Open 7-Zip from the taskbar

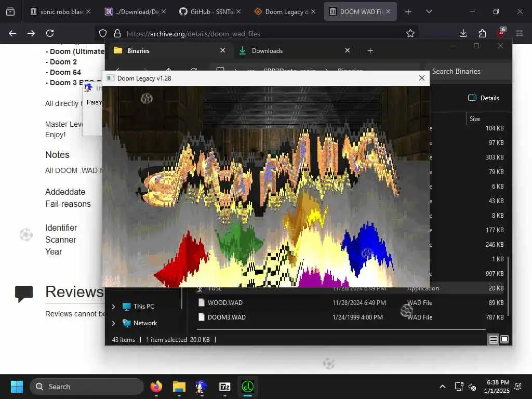click(x=224, y=387)
